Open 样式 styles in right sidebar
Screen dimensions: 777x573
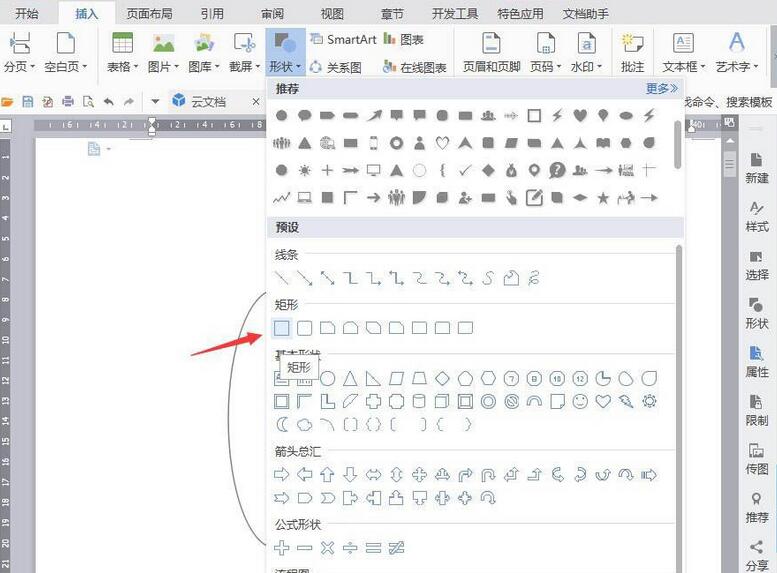click(x=756, y=217)
